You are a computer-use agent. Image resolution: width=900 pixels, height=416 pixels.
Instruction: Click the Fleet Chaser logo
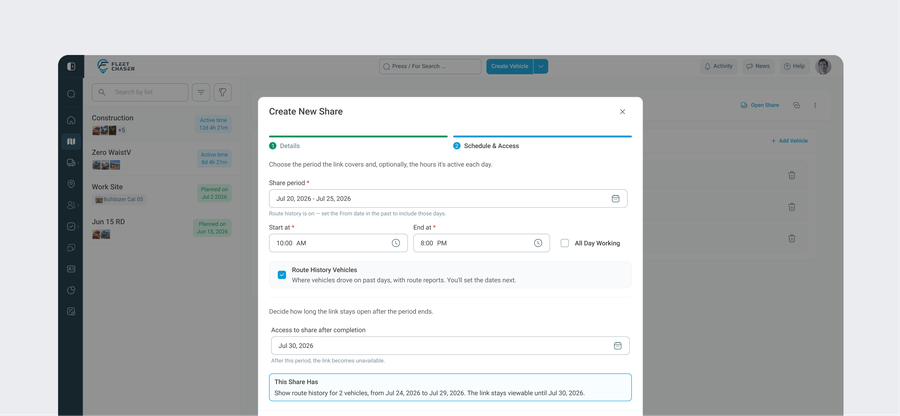115,66
